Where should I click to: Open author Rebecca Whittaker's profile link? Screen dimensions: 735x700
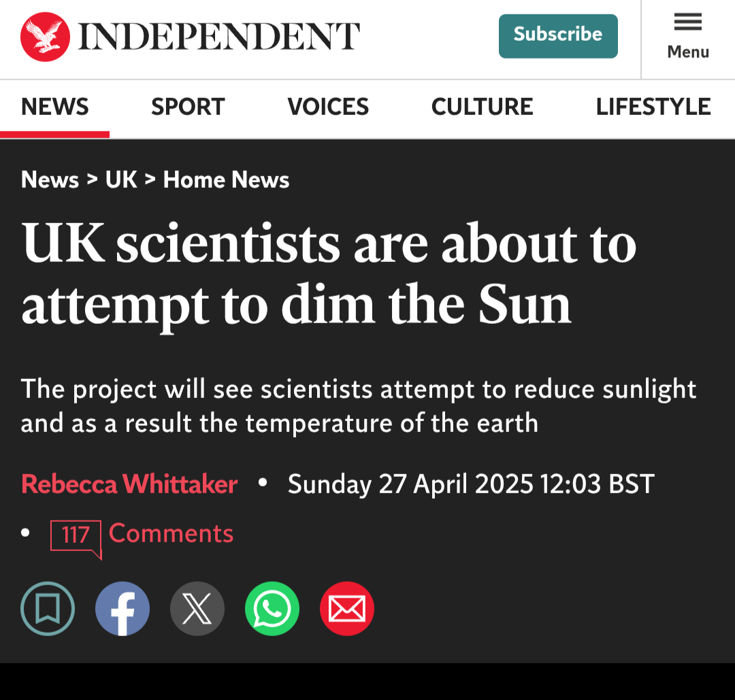click(x=129, y=484)
